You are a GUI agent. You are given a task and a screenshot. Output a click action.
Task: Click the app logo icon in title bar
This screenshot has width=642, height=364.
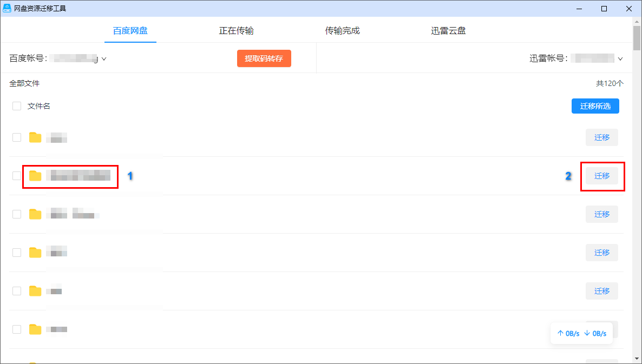(7, 9)
